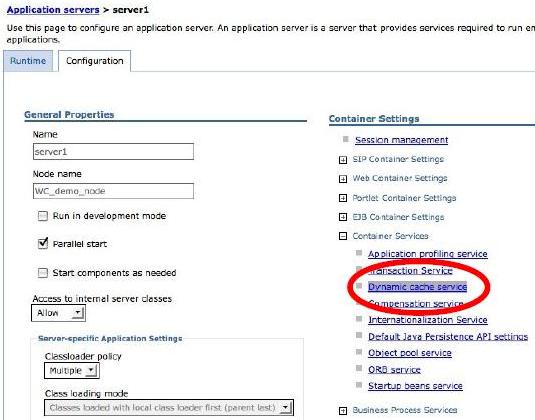
Task: Go to Application servers breadcrumb link
Action: 53,10
